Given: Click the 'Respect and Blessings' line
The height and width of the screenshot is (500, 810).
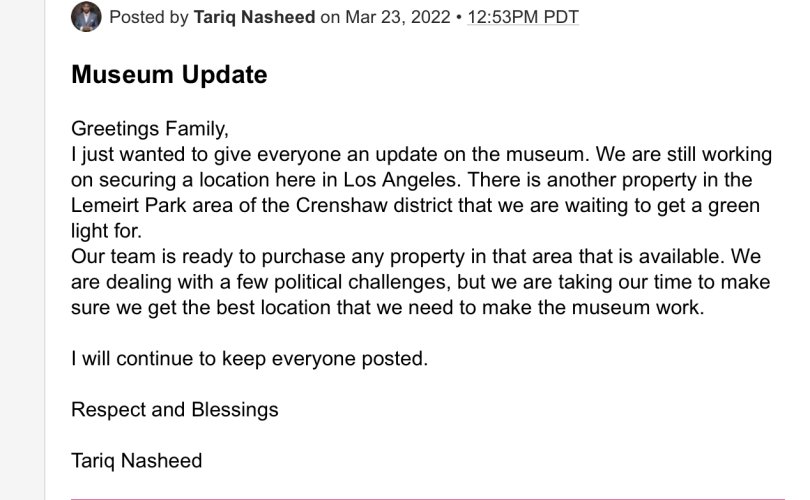Looking at the screenshot, I should tap(175, 410).
